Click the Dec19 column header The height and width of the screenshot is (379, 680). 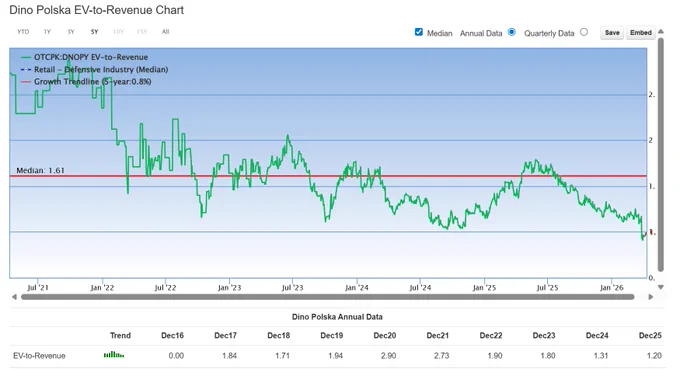coord(332,335)
